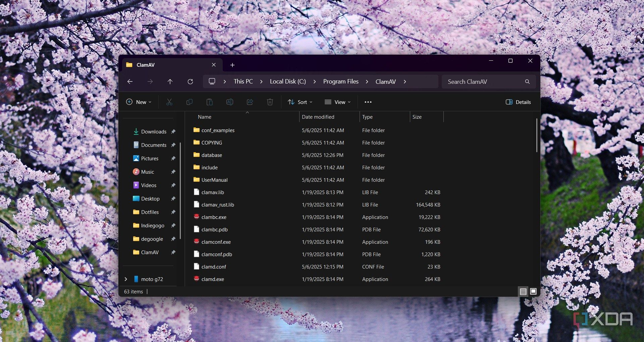Open the New item menu button
The width and height of the screenshot is (644, 342).
[x=139, y=102]
